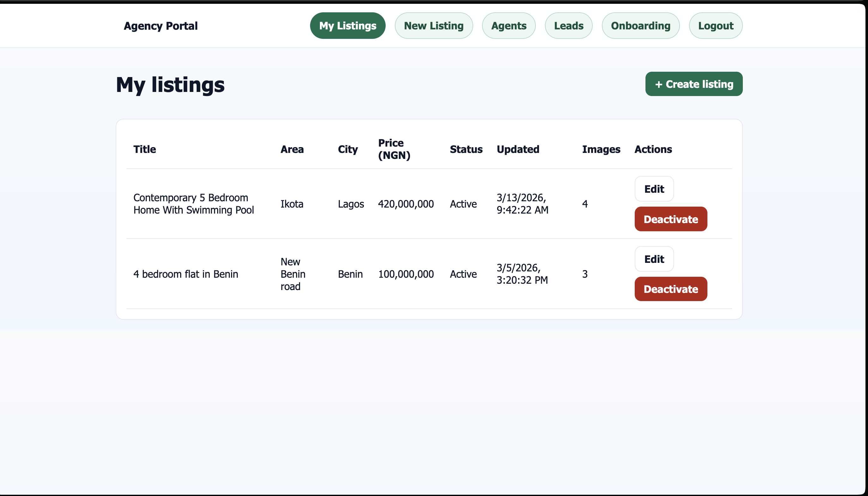
Task: Click the Price (NGN) column header
Action: pos(394,149)
